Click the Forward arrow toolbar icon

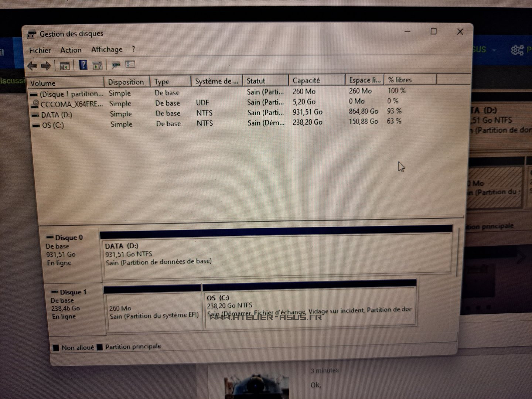click(x=46, y=66)
